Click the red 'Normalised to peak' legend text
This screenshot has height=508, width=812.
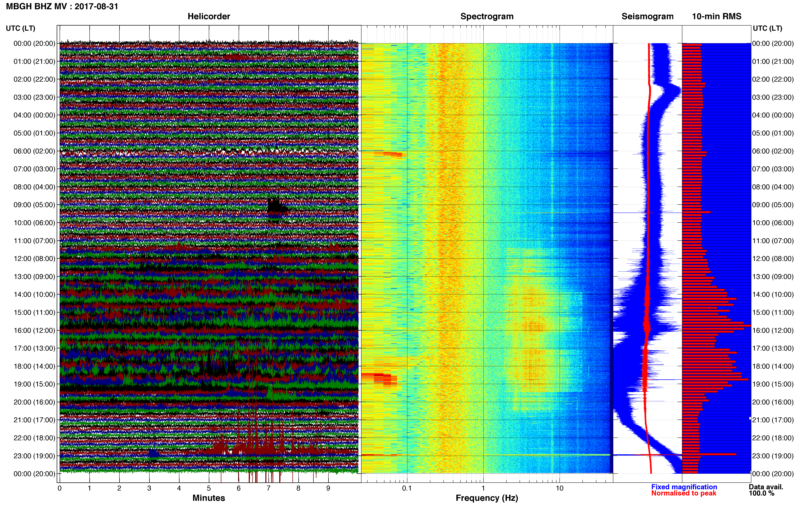(x=684, y=493)
